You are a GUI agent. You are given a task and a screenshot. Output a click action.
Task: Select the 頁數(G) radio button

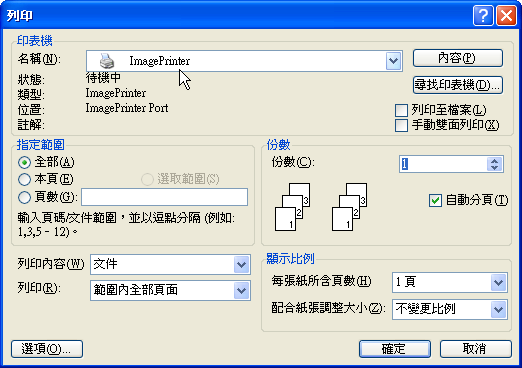point(25,197)
